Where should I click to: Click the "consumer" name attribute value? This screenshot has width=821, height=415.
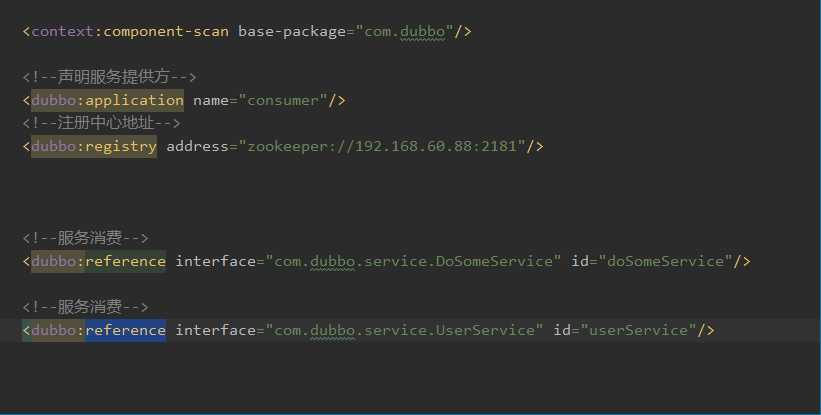pos(283,100)
